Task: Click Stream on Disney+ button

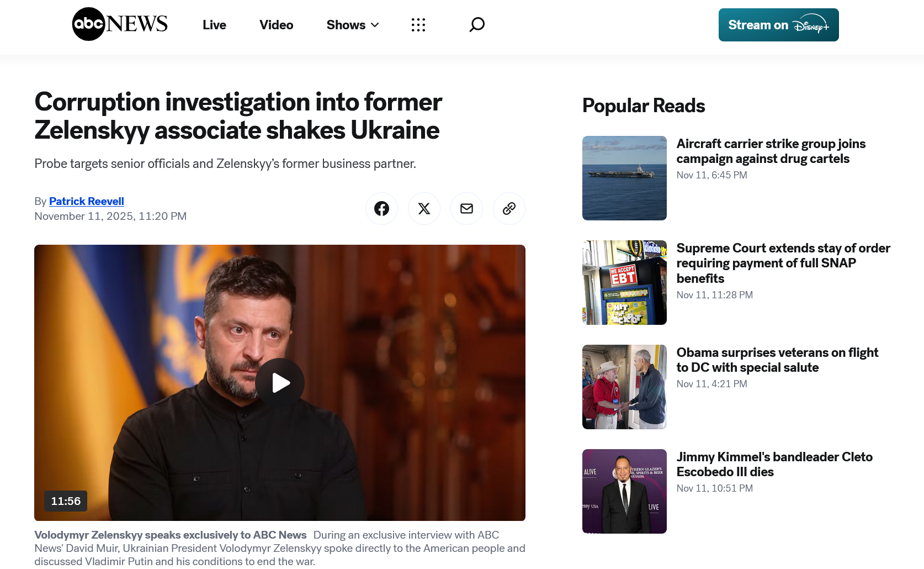Action: (778, 25)
